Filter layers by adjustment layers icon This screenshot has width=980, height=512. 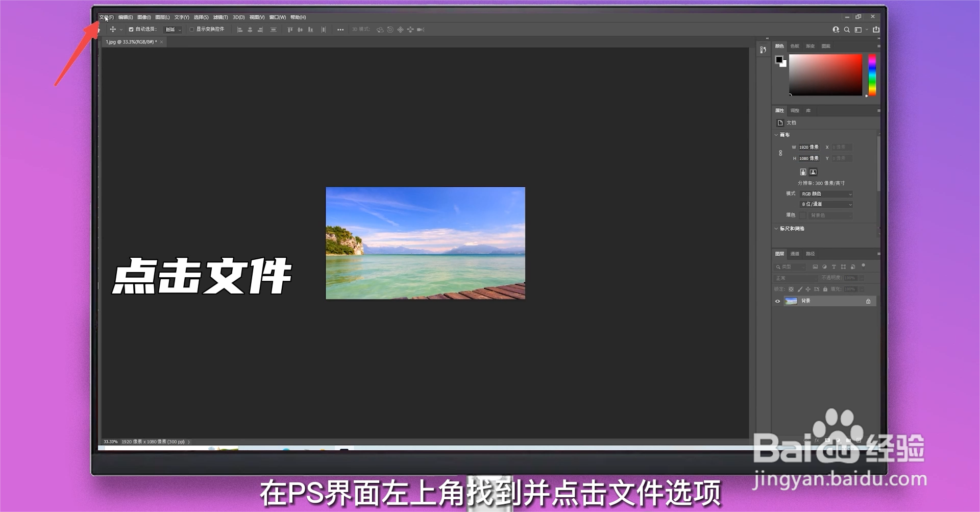tap(824, 267)
